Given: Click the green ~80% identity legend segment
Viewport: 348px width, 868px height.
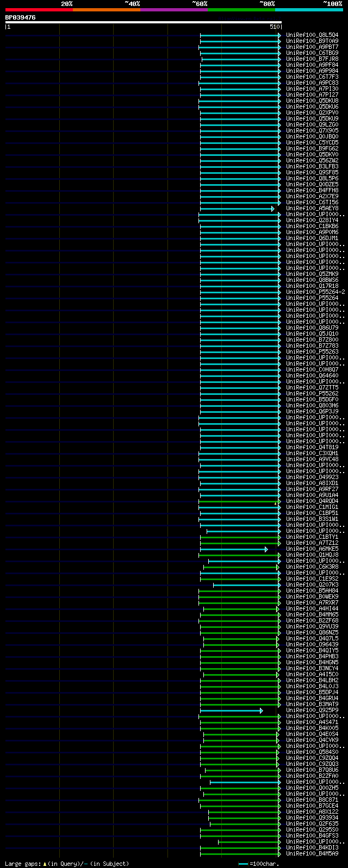Looking at the screenshot, I should point(241,10).
